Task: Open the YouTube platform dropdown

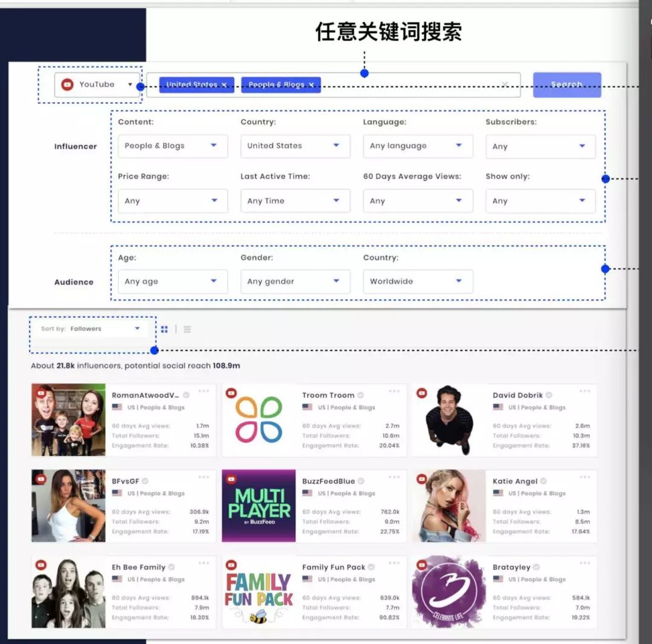Action: tap(97, 85)
